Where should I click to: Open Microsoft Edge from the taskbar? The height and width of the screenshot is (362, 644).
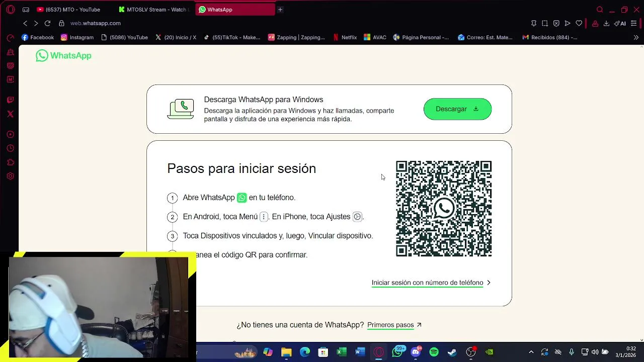pyautogui.click(x=305, y=352)
